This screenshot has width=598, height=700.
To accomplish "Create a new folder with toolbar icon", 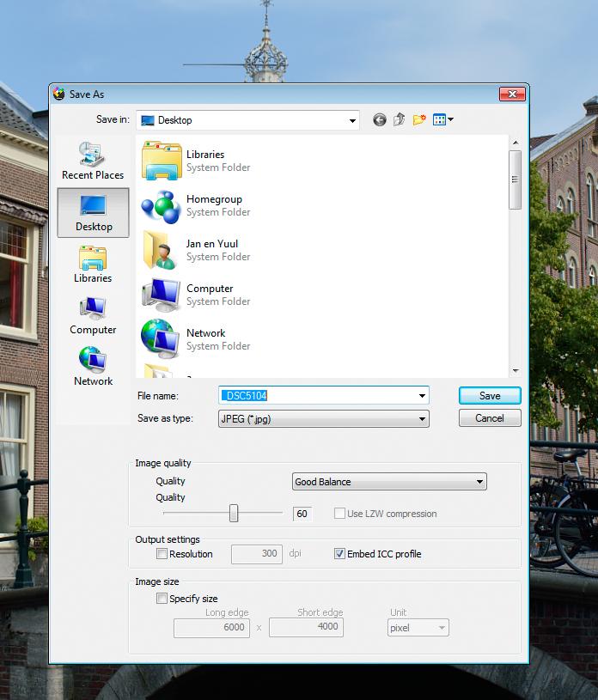I will pyautogui.click(x=419, y=119).
